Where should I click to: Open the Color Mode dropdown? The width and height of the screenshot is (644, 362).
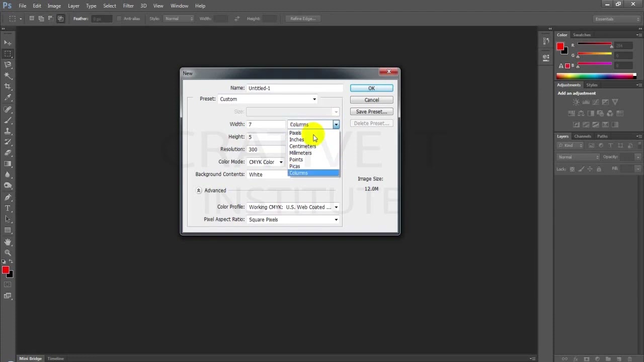tap(266, 162)
